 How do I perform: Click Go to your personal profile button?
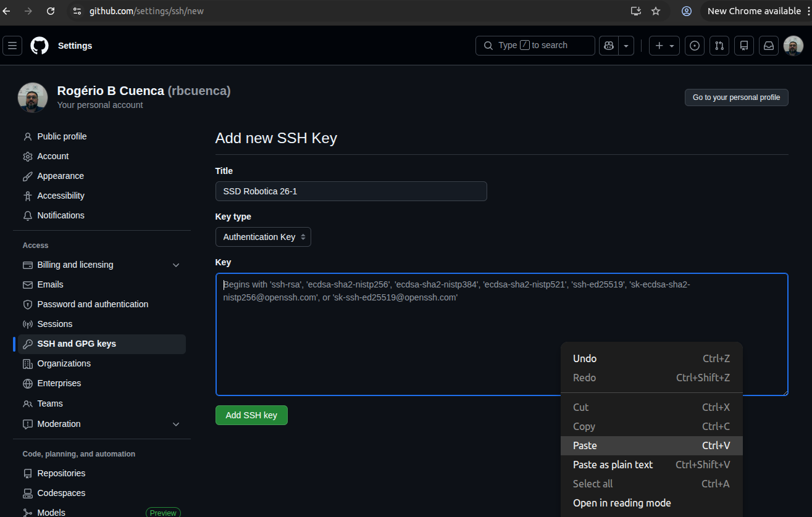click(x=736, y=97)
